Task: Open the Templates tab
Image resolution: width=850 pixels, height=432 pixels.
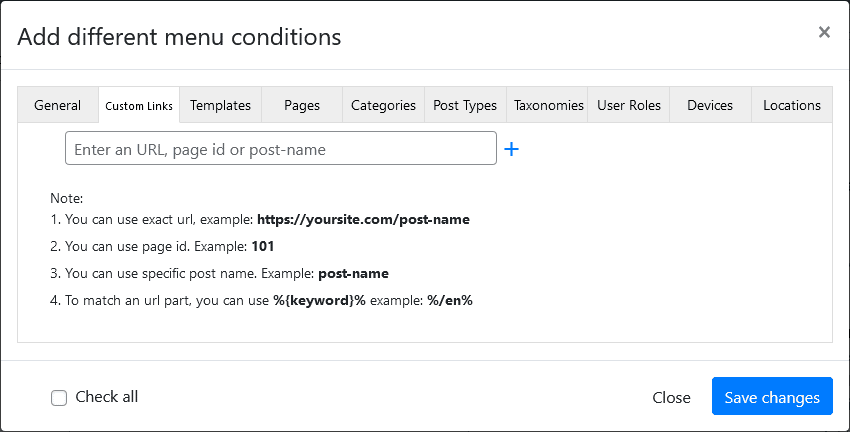Action: point(221,105)
